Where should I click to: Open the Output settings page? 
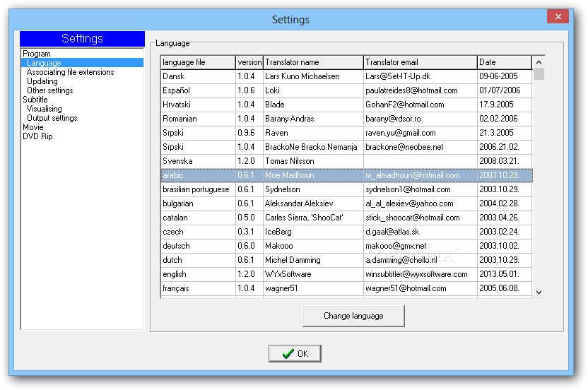coord(52,118)
